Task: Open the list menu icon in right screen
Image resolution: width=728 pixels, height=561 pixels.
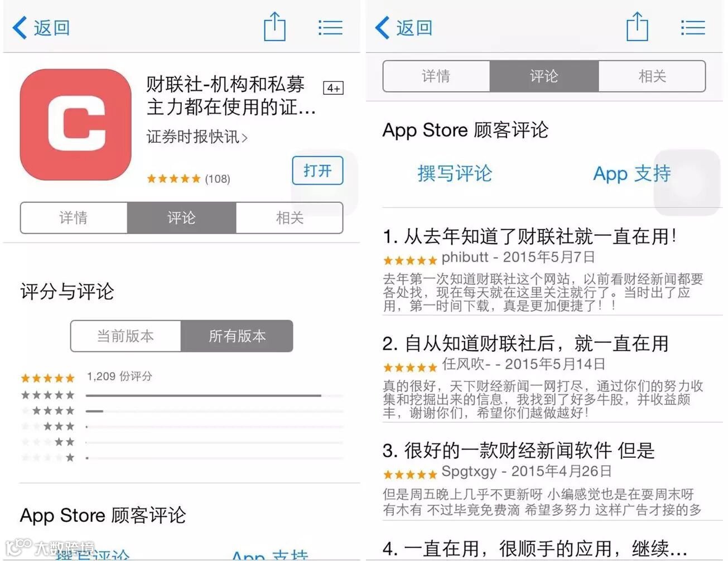Action: click(693, 27)
